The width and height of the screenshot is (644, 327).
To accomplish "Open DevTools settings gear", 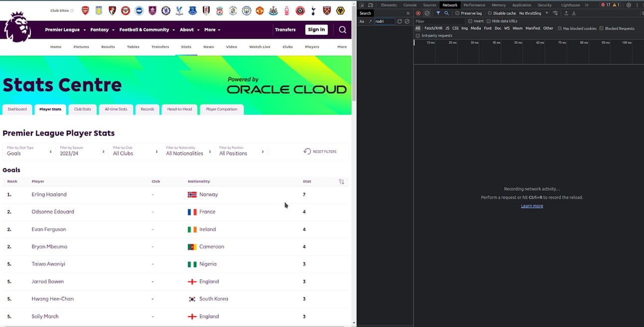I will pyautogui.click(x=629, y=5).
